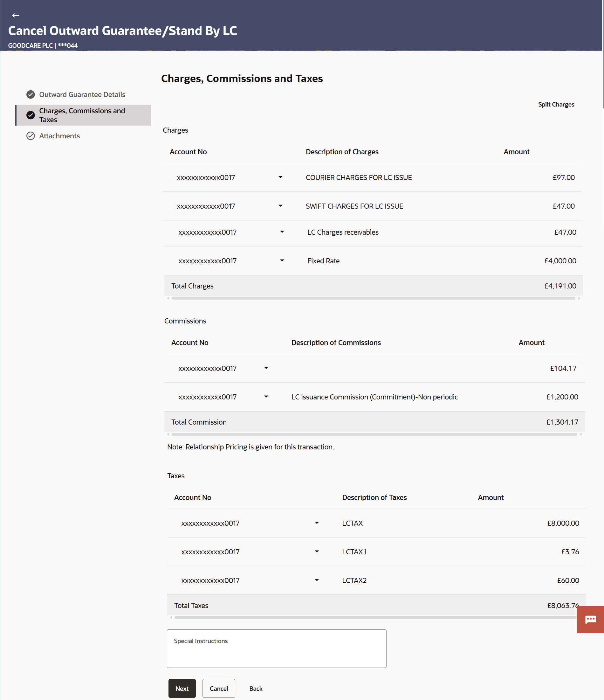Open account dropdown for LC issuance Commission row

[266, 397]
